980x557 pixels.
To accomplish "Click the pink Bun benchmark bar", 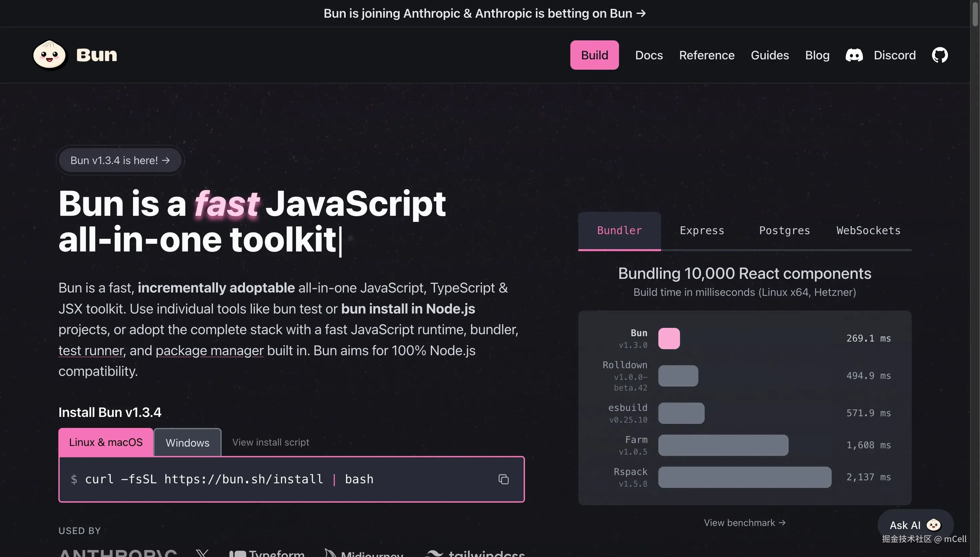I will click(668, 338).
